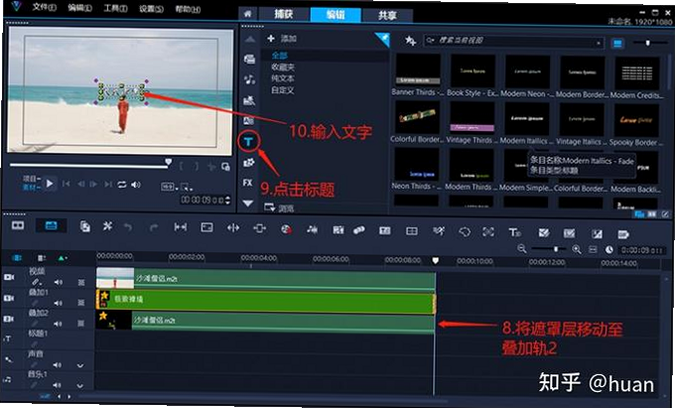This screenshot has width=675, height=408.
Task: Mute the 音乐1 music track
Action: click(x=58, y=385)
